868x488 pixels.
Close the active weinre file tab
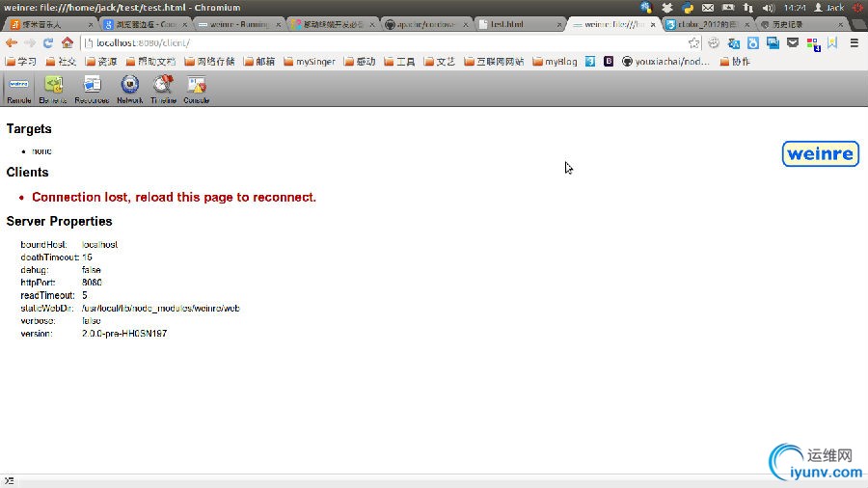coord(653,24)
